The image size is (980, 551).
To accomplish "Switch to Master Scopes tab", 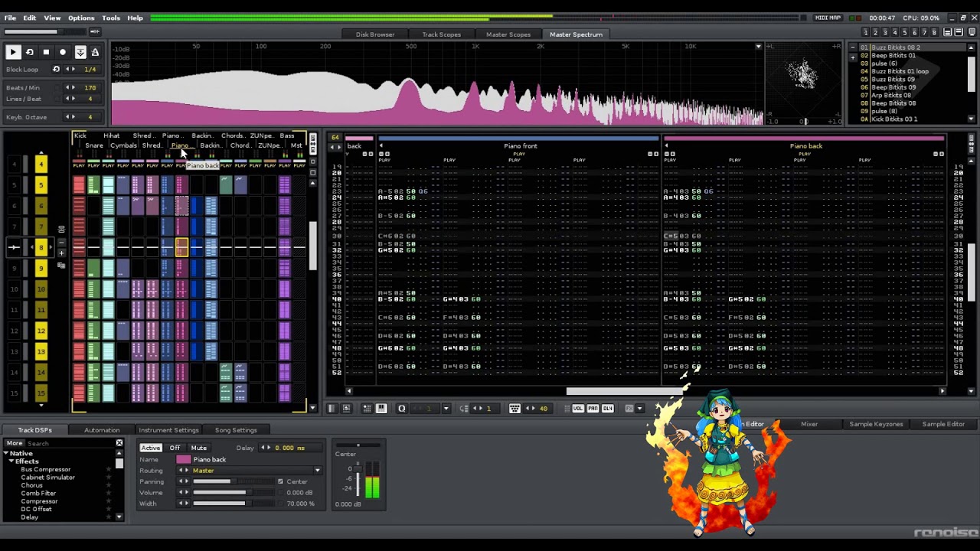I will pyautogui.click(x=508, y=34).
